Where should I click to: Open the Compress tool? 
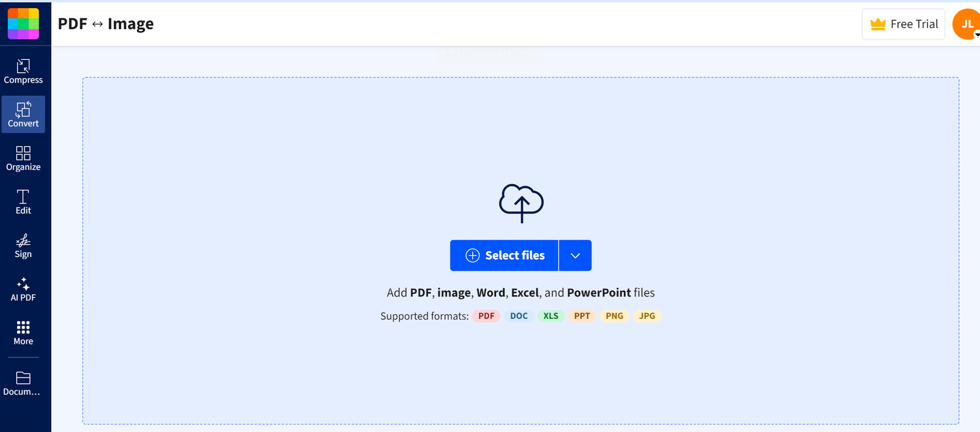click(23, 71)
